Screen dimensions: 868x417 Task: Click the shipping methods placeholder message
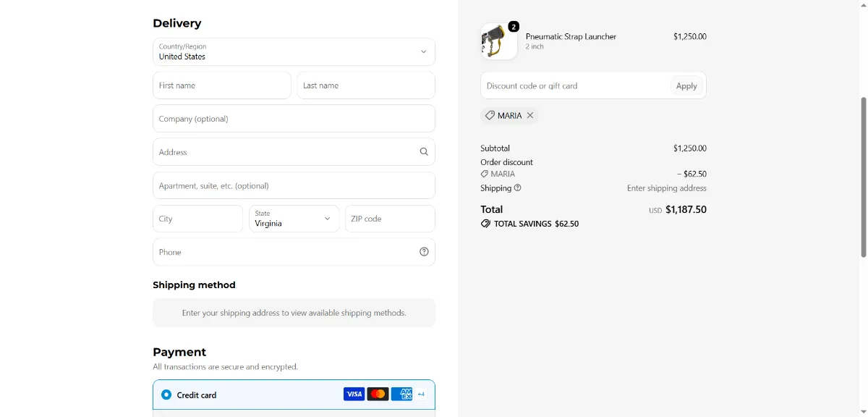[294, 313]
